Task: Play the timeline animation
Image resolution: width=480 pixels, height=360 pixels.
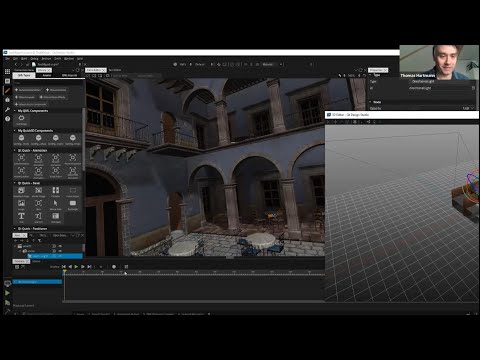Action: coord(76,267)
